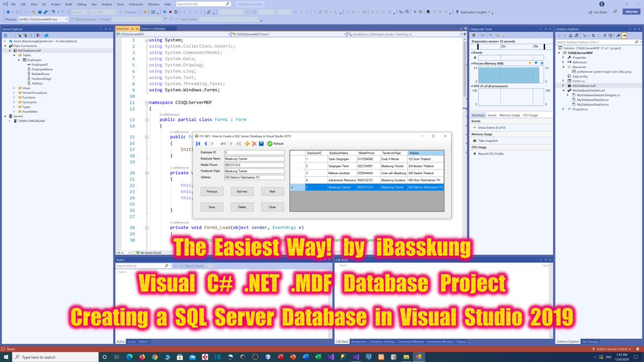Switch to the Locals tab
Image resolution: width=644 pixels, height=362 pixels.
pyautogui.click(x=131, y=342)
